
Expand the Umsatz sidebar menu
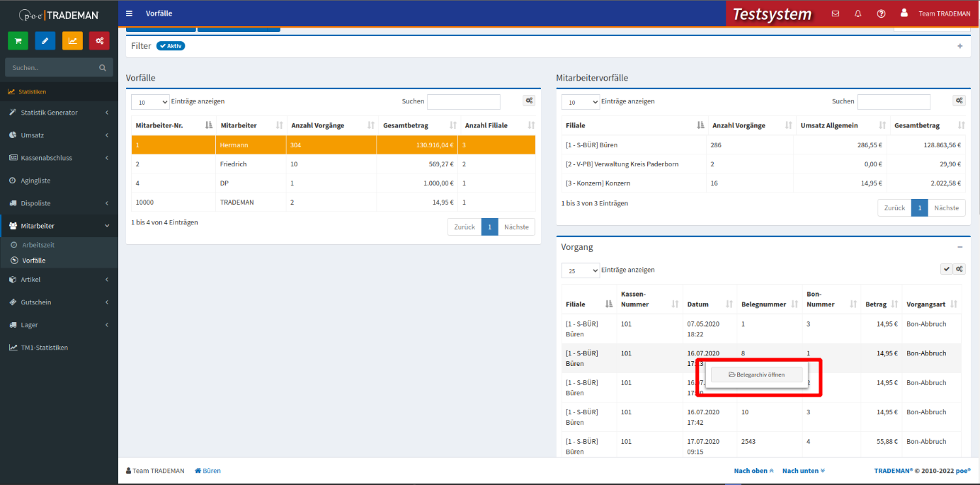pyautogui.click(x=59, y=135)
